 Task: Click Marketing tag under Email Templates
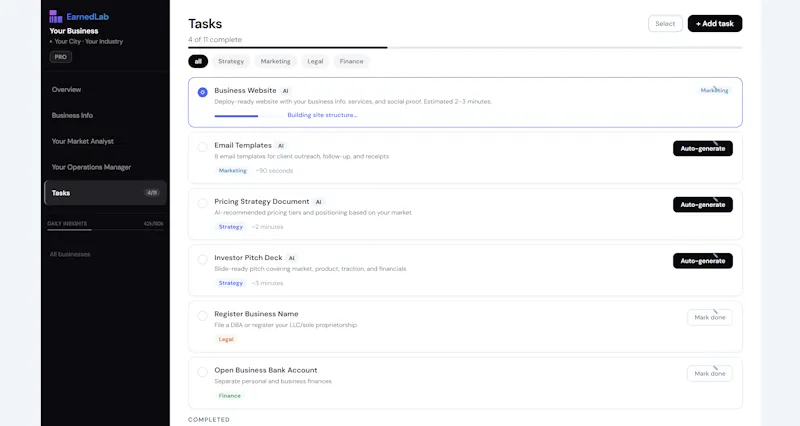233,171
